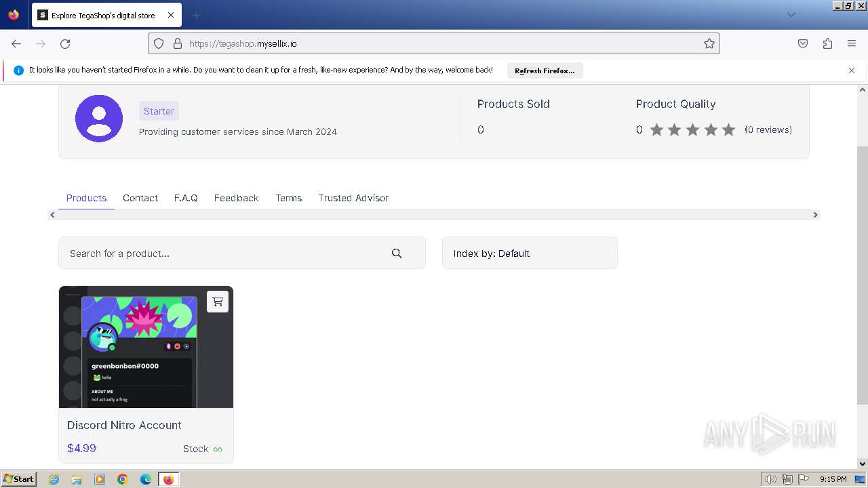Screen dimensions: 868x488
Task: Open Windows Media Player from the taskbar
Action: [100, 479]
